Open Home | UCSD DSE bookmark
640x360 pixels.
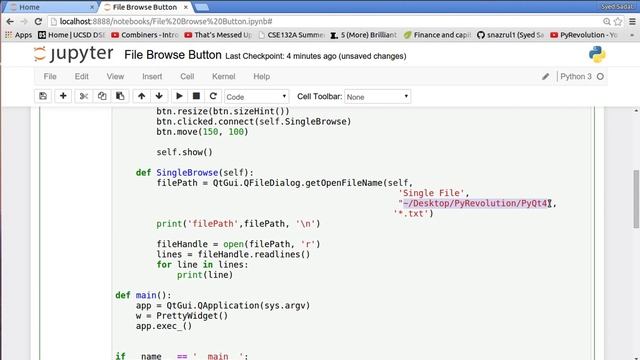point(71,35)
